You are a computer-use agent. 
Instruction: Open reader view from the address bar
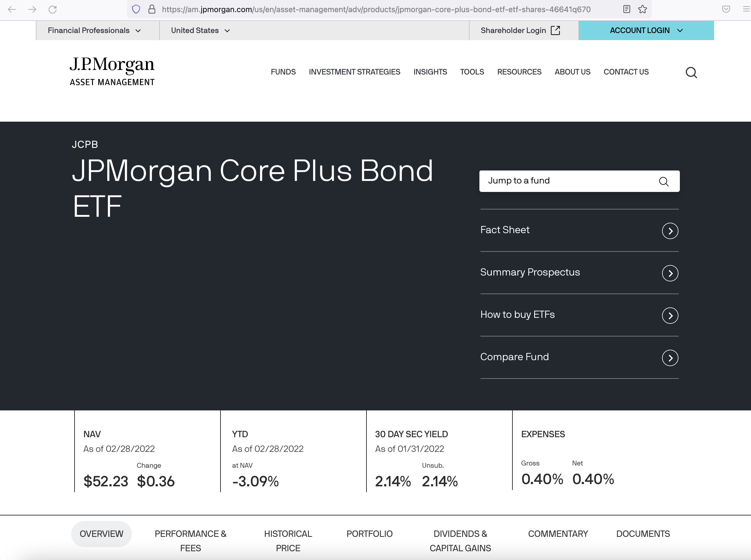tap(626, 9)
